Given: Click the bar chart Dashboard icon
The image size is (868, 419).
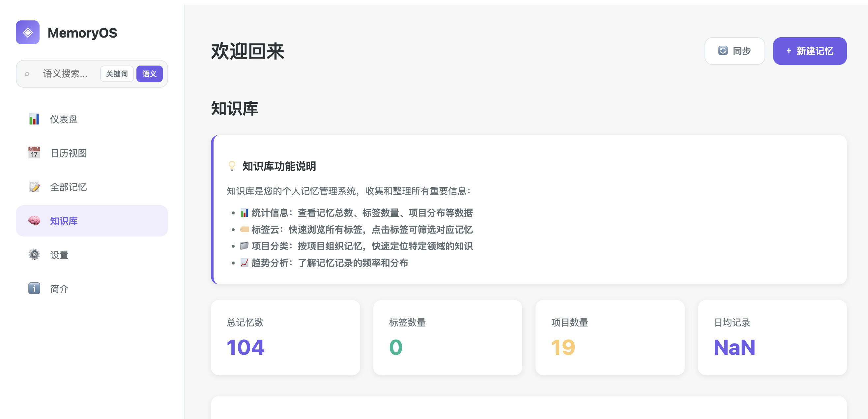Looking at the screenshot, I should pos(34,119).
